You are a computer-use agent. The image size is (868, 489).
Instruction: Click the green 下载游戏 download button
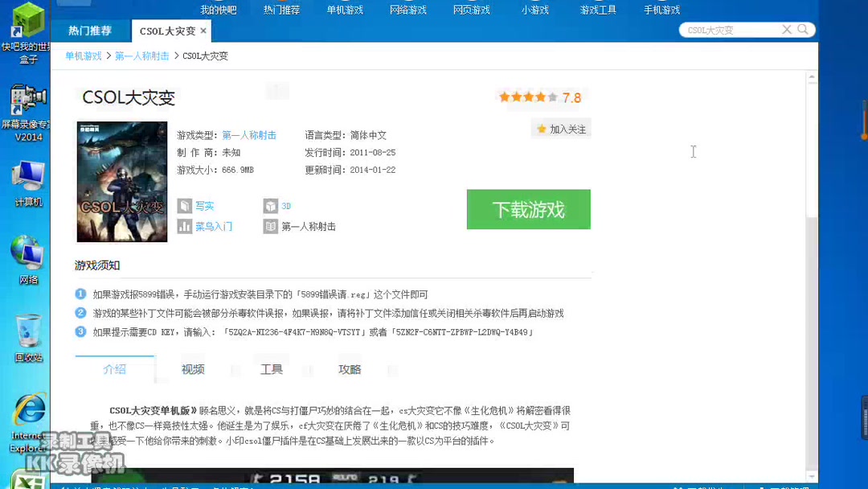[528, 209]
